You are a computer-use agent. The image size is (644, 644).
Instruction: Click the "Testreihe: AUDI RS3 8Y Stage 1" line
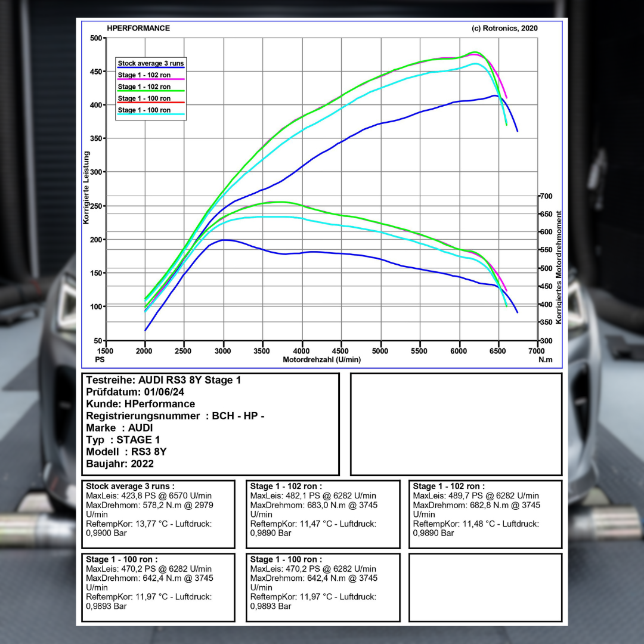pyautogui.click(x=163, y=380)
